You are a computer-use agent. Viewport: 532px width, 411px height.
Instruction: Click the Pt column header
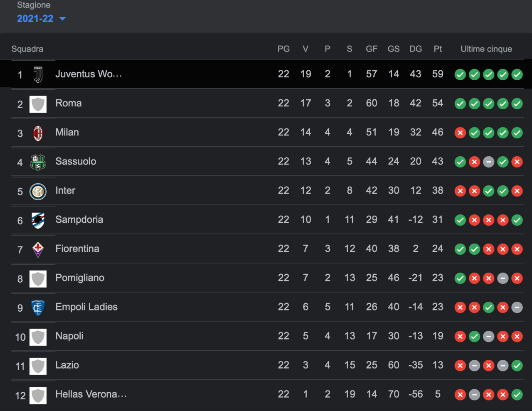click(x=438, y=49)
